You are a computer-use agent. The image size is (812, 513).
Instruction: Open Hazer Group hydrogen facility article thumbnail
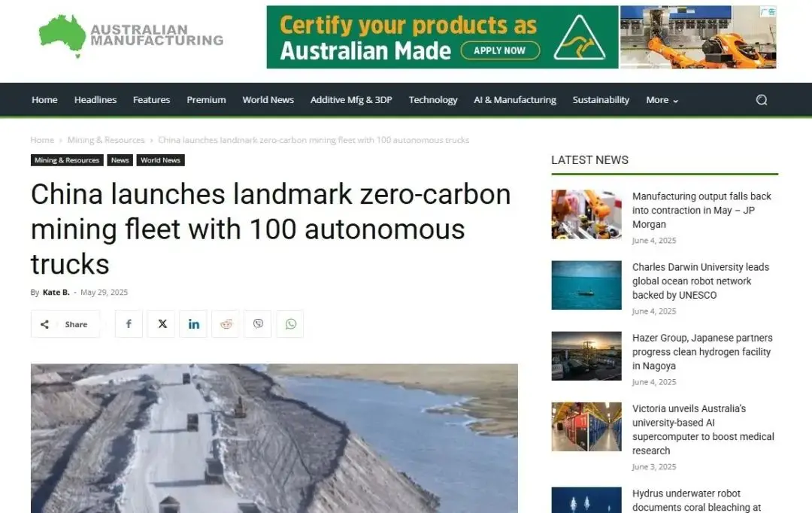tap(586, 356)
